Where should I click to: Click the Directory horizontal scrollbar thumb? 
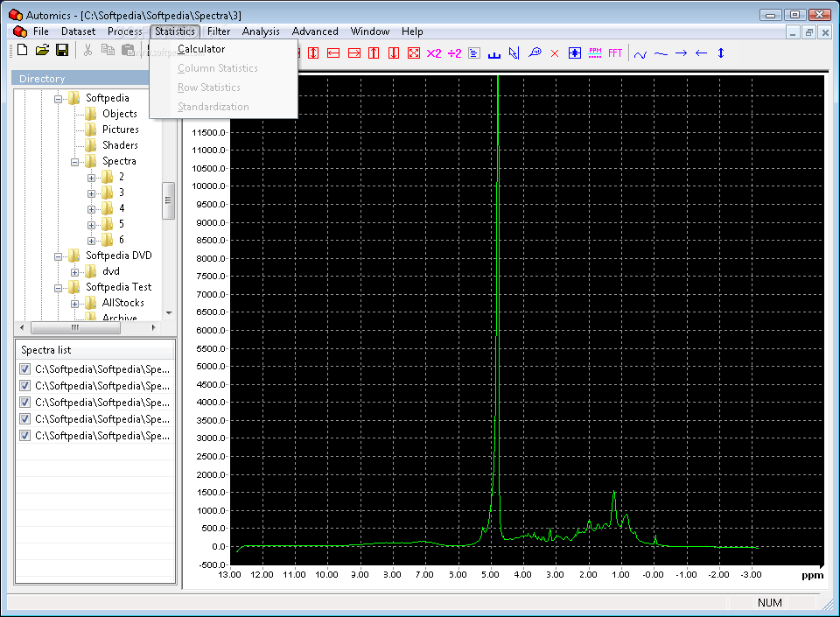point(75,327)
